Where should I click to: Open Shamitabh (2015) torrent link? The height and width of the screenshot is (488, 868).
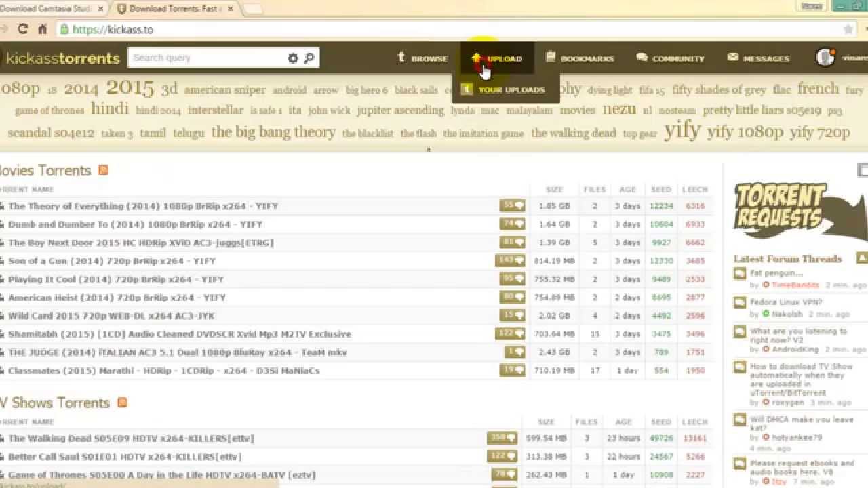point(180,334)
